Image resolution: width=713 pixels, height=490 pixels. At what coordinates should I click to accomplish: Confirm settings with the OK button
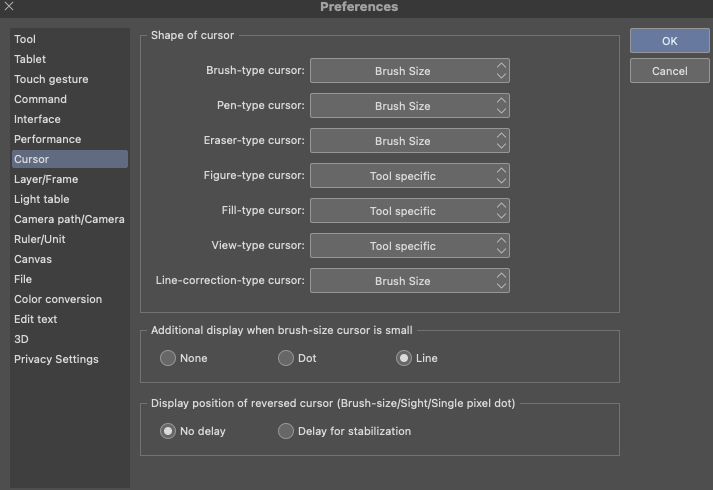669,41
